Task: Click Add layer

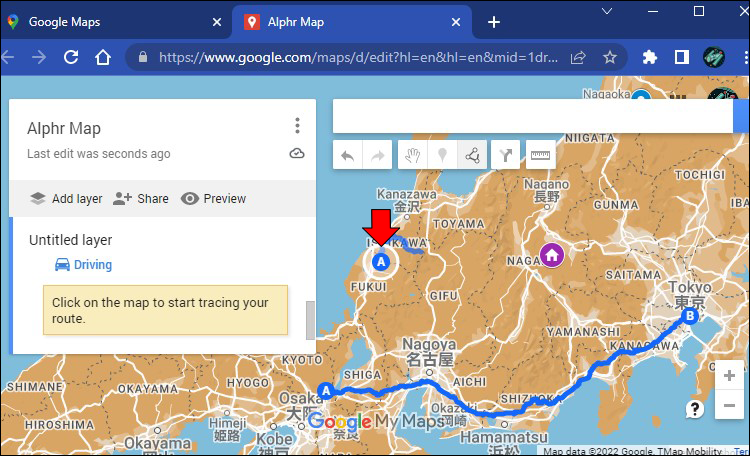Action: click(x=66, y=199)
